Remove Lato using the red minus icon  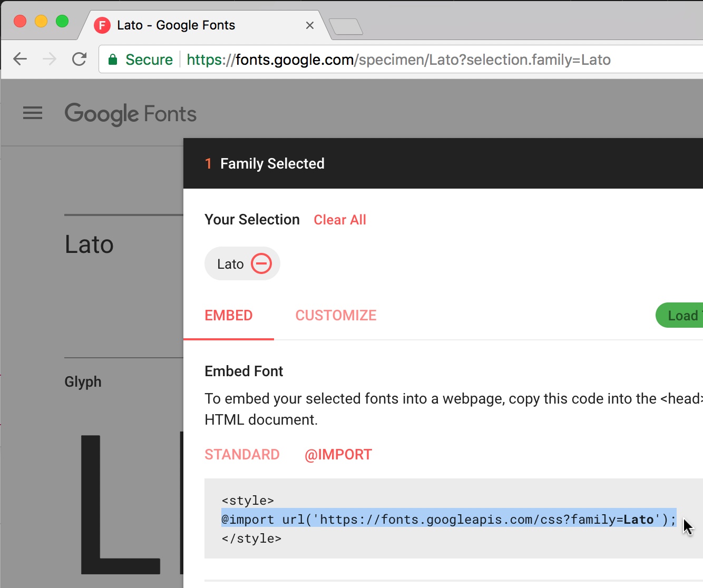261,263
